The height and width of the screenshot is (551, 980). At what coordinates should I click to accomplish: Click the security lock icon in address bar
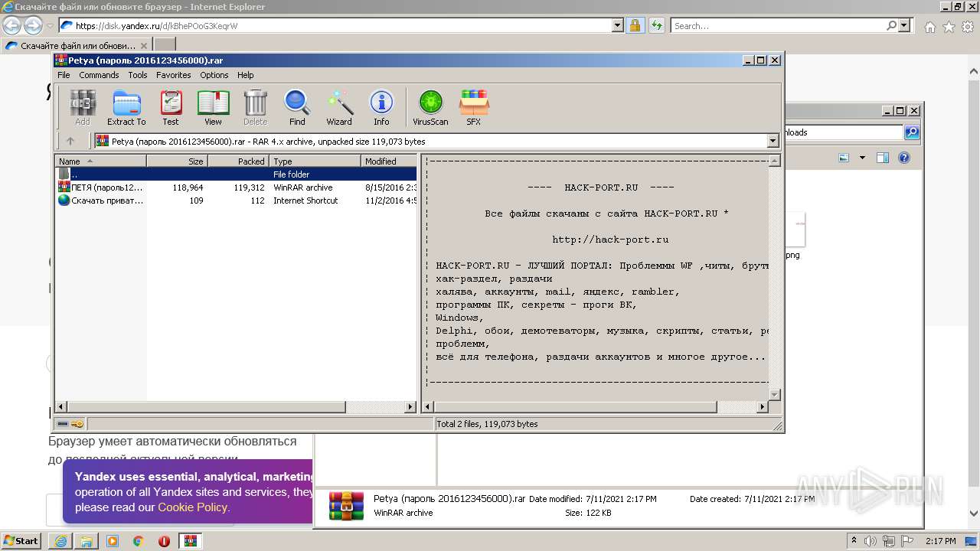(x=635, y=25)
